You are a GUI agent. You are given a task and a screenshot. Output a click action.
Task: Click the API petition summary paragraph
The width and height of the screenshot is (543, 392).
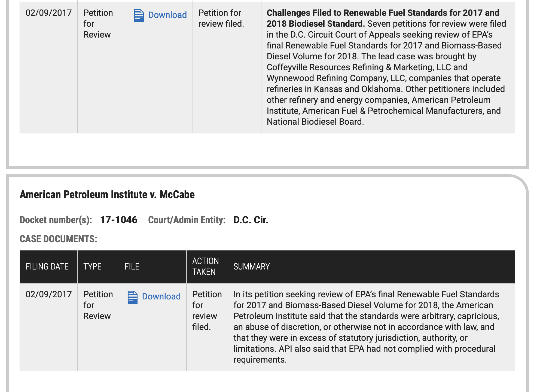(366, 327)
